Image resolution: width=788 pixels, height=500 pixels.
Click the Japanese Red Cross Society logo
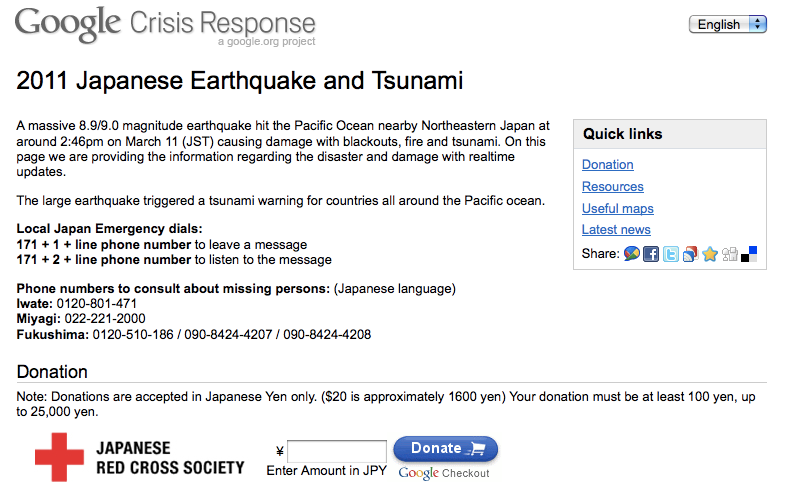tap(140, 458)
